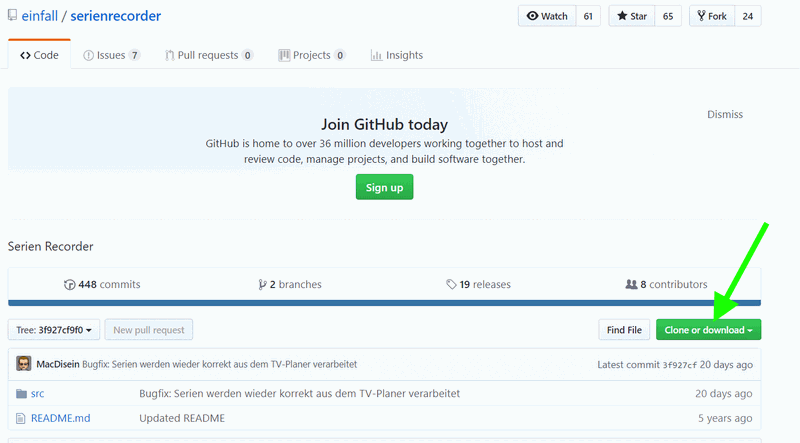Click the Star button

coord(632,16)
